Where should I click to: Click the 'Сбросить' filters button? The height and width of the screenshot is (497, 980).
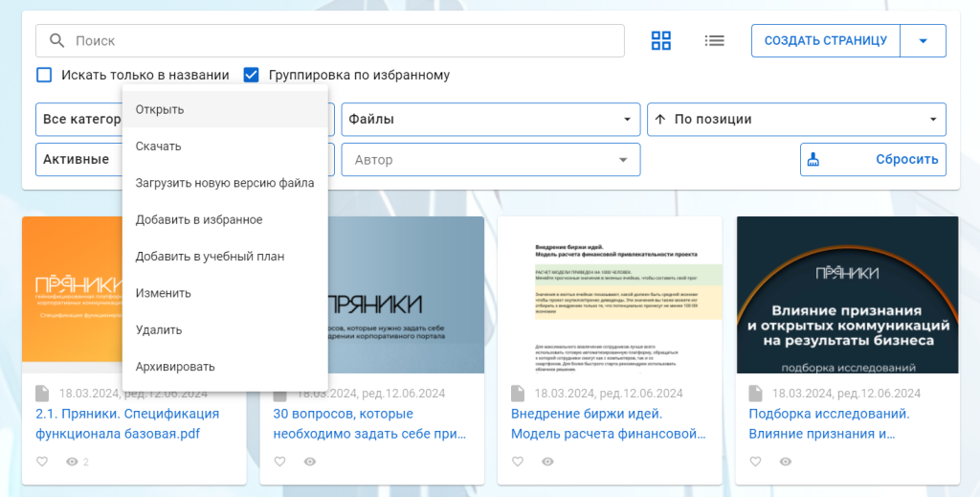pyautogui.click(x=873, y=160)
